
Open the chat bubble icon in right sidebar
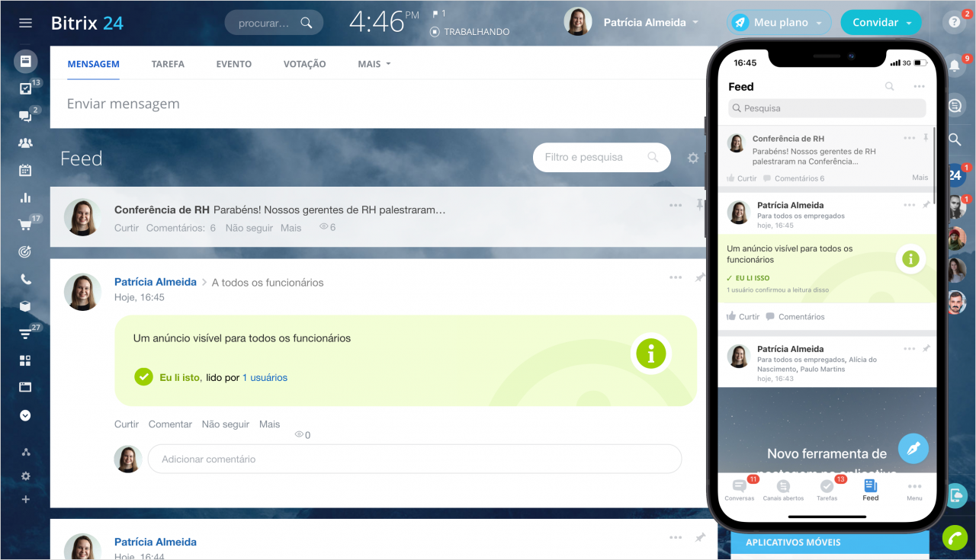[x=955, y=105]
